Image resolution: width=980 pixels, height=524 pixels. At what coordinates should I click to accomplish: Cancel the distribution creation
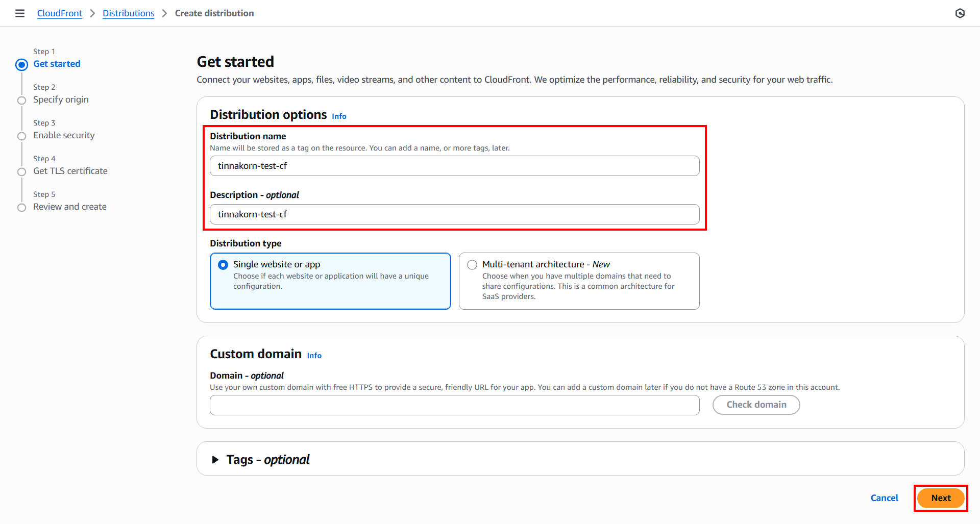[x=884, y=498]
